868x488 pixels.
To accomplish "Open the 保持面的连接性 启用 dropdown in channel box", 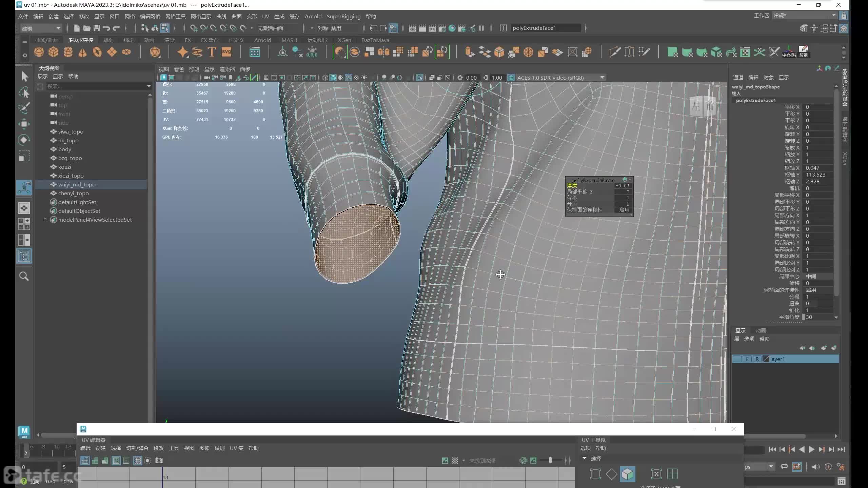I will point(818,290).
